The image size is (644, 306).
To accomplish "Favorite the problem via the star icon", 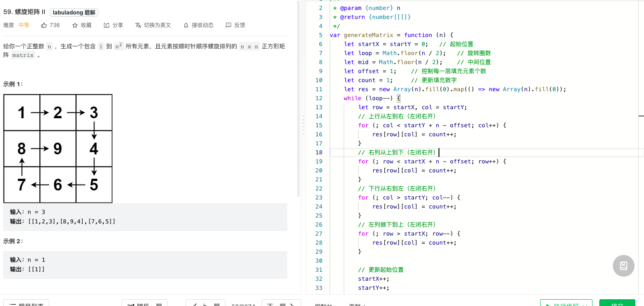I will click(x=75, y=25).
